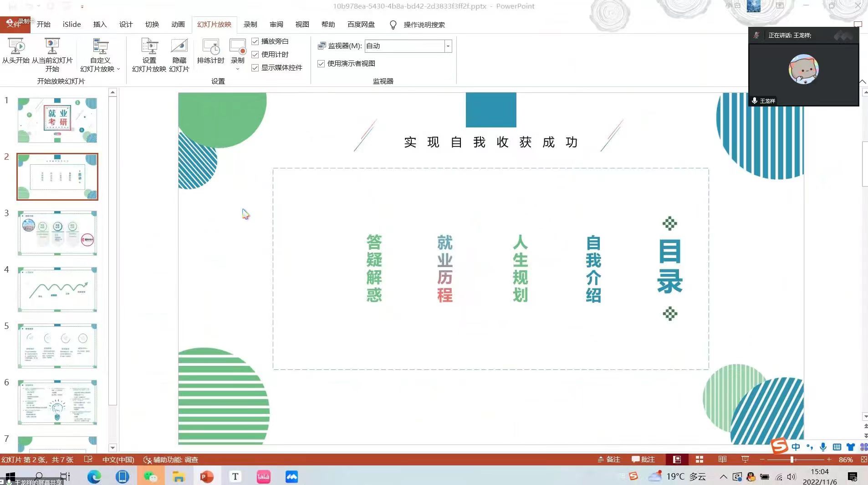Open the 批注 (Comments) pane button
Viewport: 868px width, 485px height.
[643, 460]
